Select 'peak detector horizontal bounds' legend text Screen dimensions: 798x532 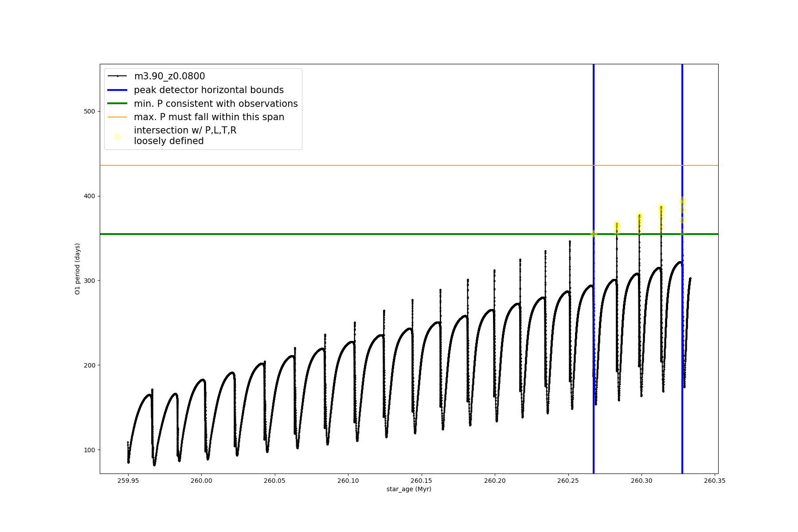pos(208,90)
